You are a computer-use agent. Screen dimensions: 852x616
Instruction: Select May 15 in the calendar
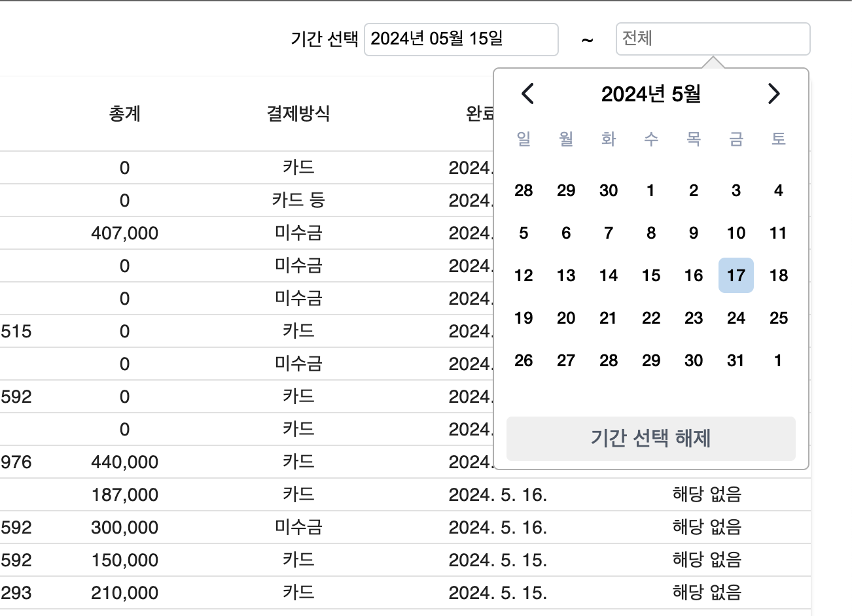(650, 275)
